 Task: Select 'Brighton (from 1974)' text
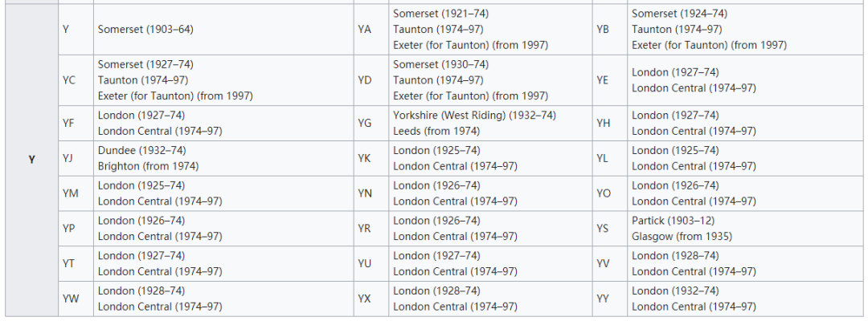tap(148, 166)
